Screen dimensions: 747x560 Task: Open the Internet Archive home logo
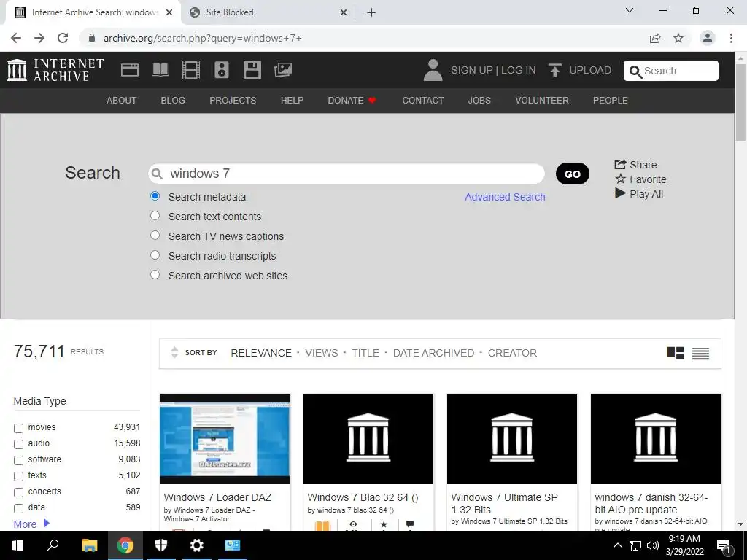coord(55,70)
